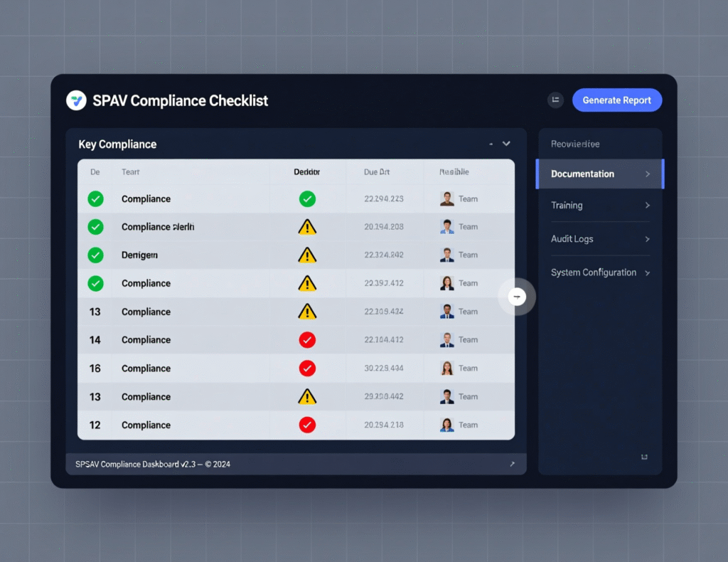Open System Configuration from the sidebar
The height and width of the screenshot is (562, 728).
601,272
